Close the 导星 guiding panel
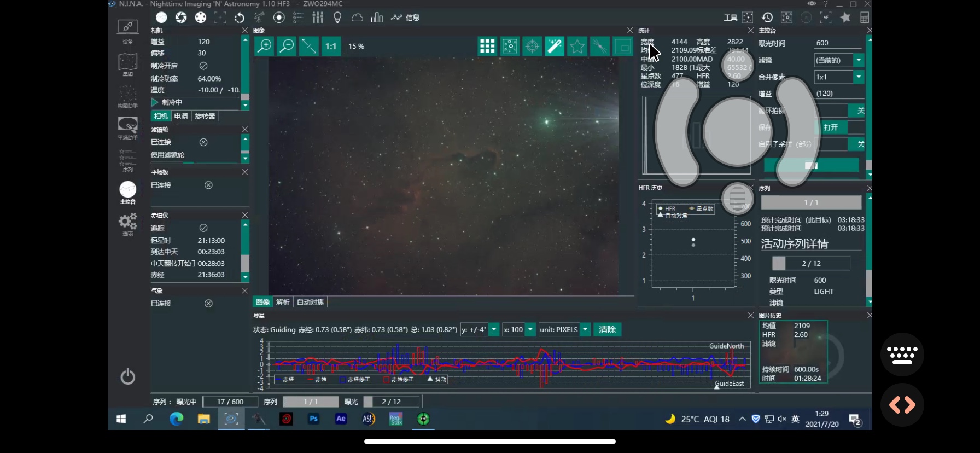This screenshot has width=980, height=453. pyautogui.click(x=750, y=316)
